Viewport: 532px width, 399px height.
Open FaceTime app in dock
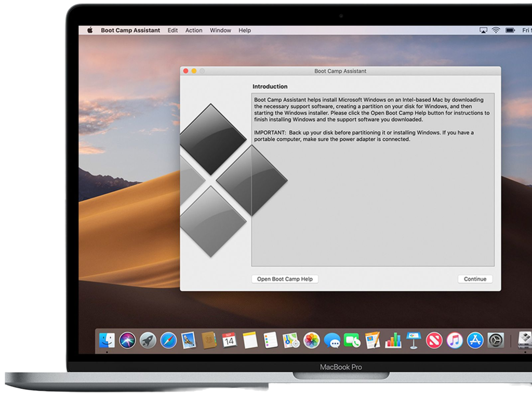point(352,340)
